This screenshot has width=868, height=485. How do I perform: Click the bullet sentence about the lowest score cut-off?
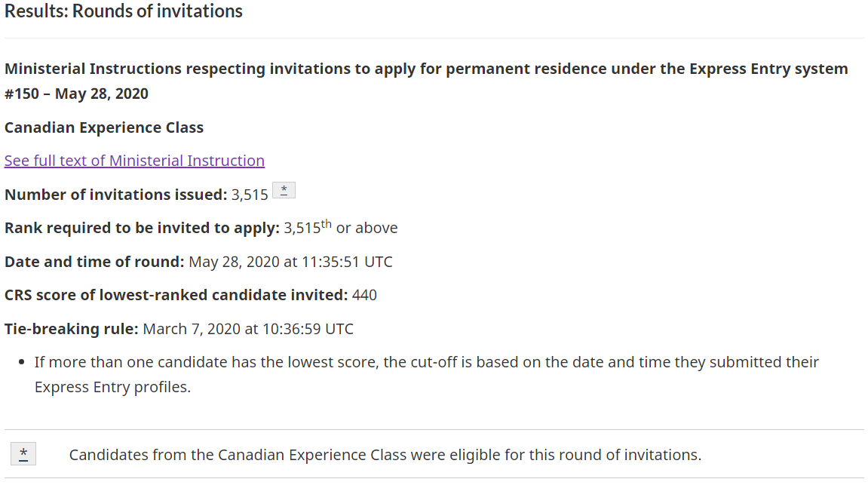(426, 362)
